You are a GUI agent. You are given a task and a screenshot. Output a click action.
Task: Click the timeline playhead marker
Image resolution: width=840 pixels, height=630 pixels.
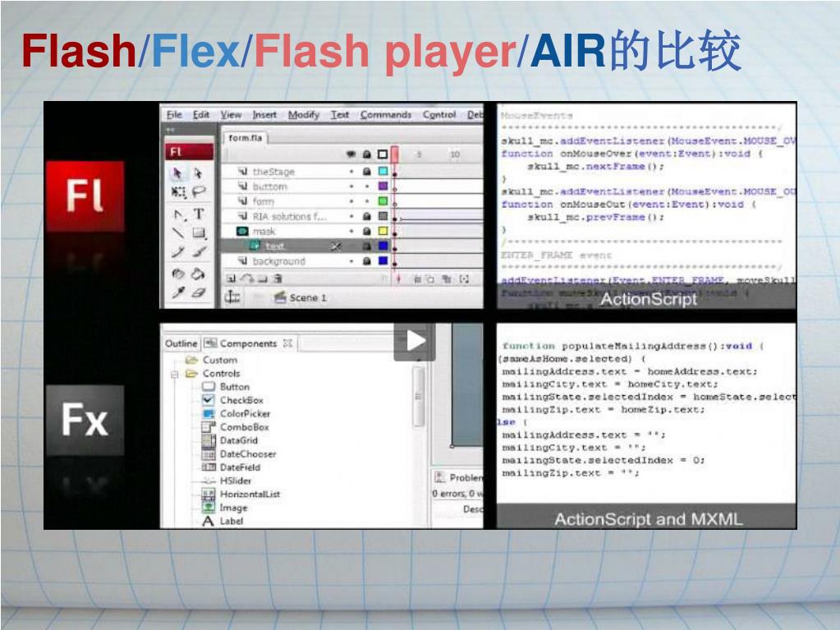coord(395,154)
